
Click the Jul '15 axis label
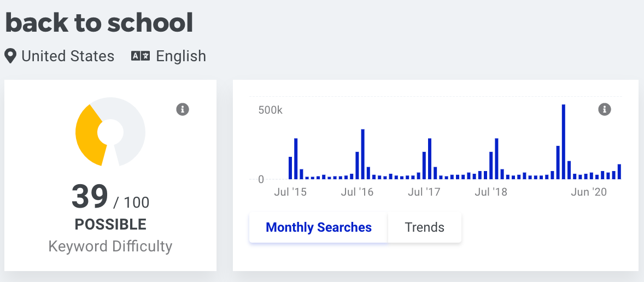click(x=290, y=192)
